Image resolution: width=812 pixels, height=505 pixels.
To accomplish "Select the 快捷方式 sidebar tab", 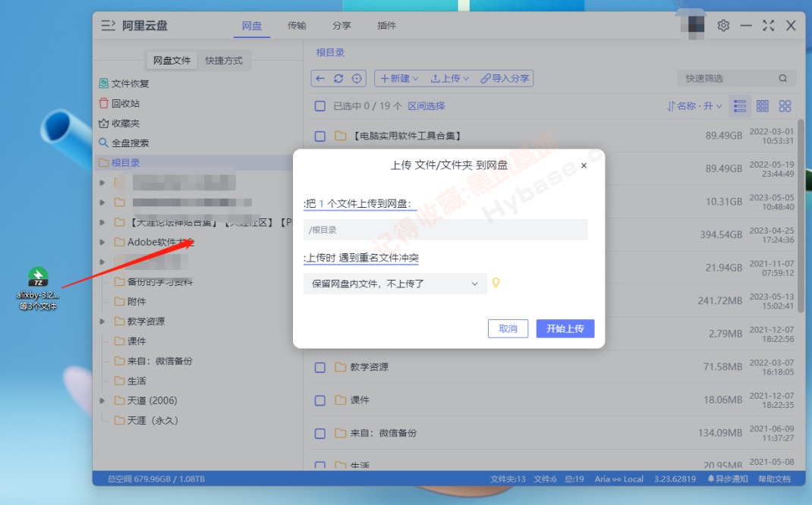I will click(x=224, y=61).
